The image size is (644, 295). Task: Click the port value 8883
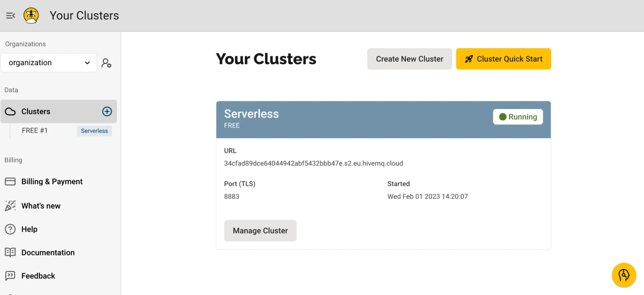(232, 196)
